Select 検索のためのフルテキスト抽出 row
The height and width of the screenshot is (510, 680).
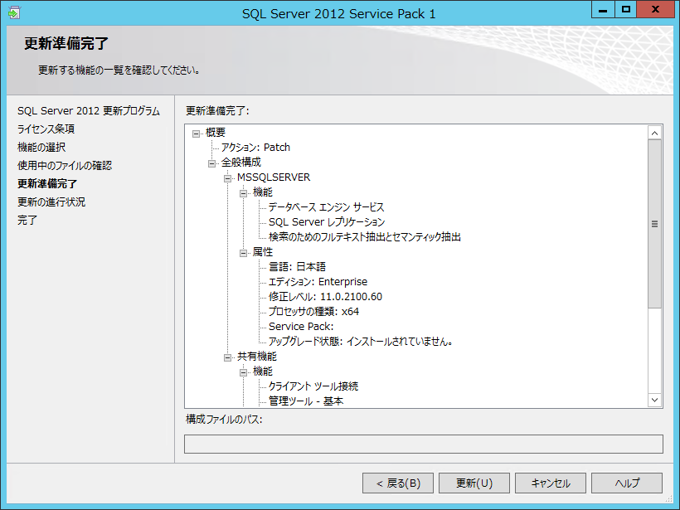364,237
